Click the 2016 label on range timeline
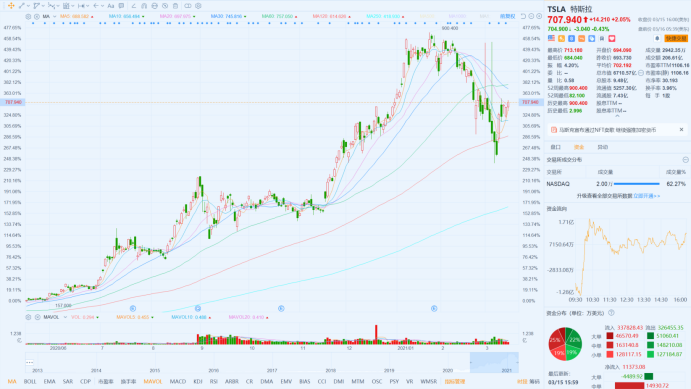This screenshot has height=389, width=691. (213, 370)
